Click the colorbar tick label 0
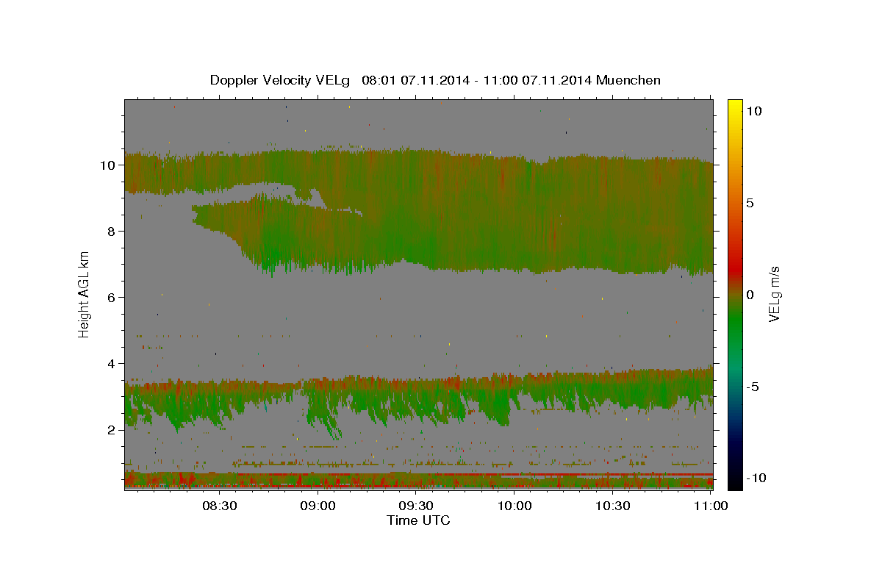The width and height of the screenshot is (882, 588). coord(750,295)
